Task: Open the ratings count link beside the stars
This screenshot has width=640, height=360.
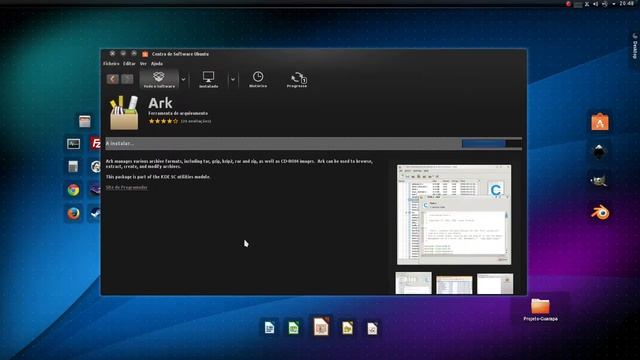Action: click(196, 121)
